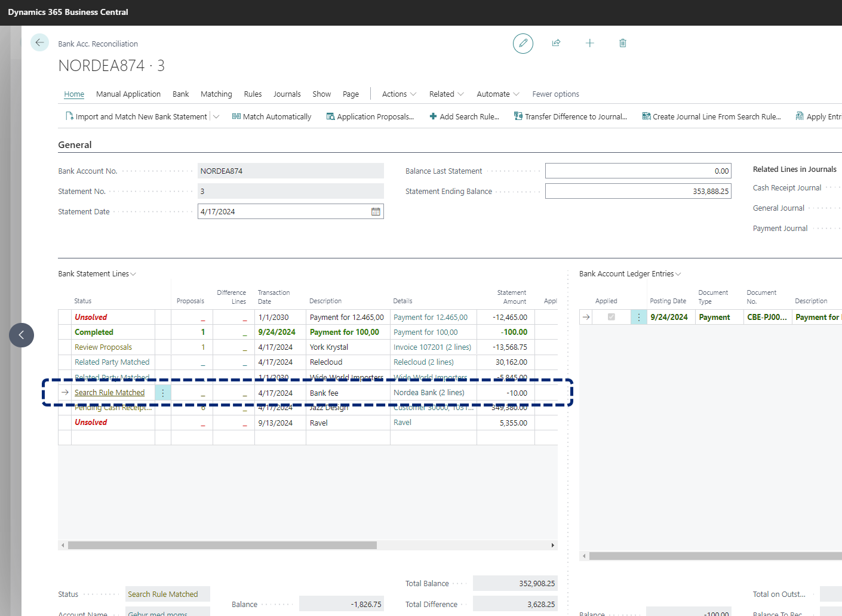Open the Actions dropdown menu
This screenshot has width=842, height=616.
coord(399,94)
